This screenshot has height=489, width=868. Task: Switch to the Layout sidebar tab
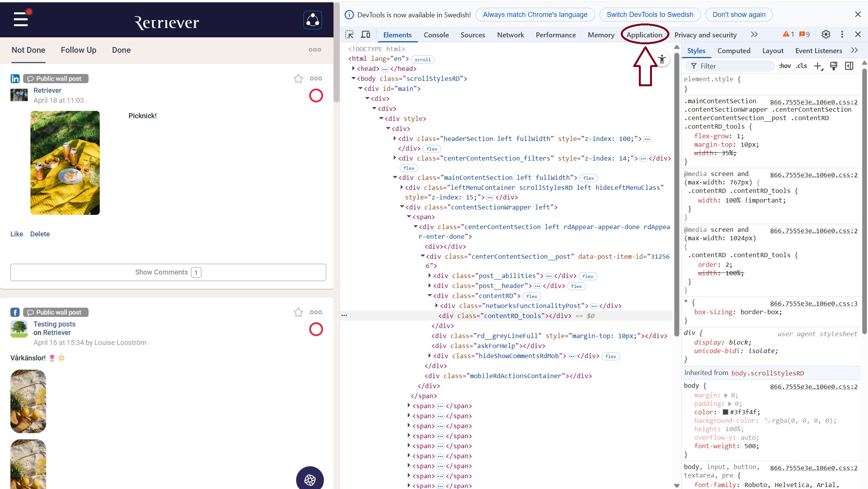tap(772, 51)
